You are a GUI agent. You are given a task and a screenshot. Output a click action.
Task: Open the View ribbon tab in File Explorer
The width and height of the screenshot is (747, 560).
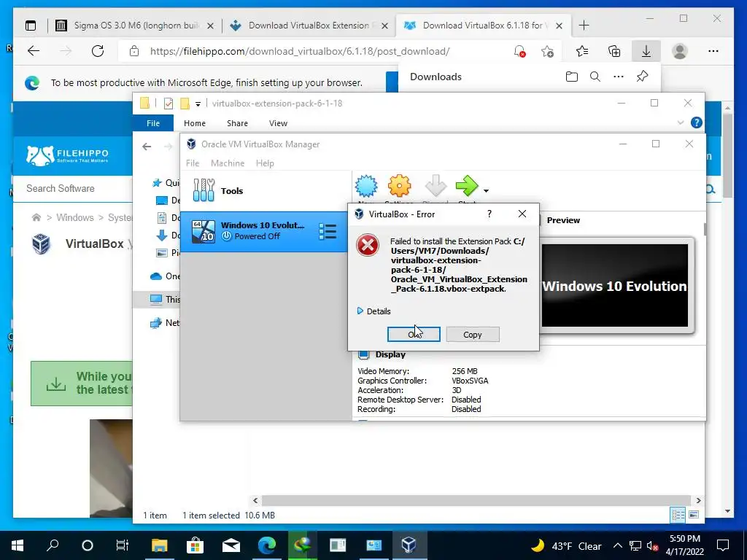pos(278,122)
